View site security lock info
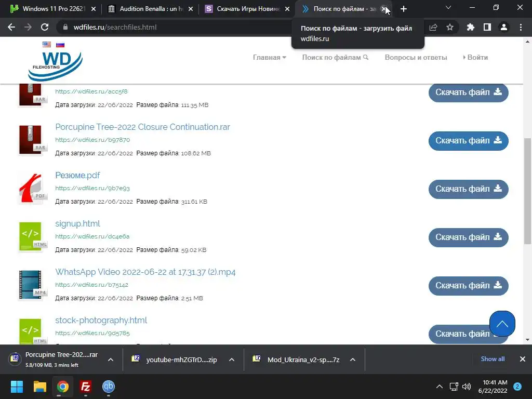The height and width of the screenshot is (399, 532). click(x=65, y=27)
